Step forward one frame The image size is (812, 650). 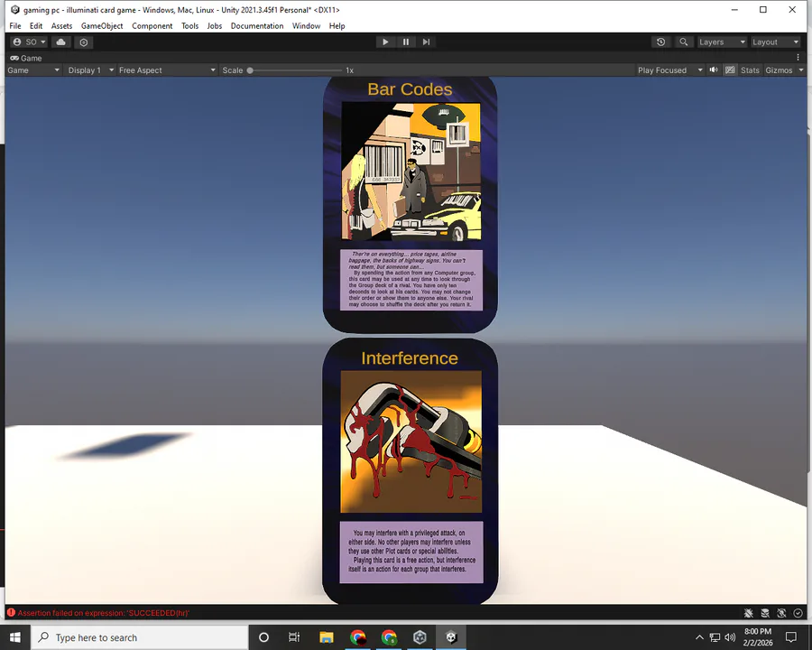(x=426, y=42)
